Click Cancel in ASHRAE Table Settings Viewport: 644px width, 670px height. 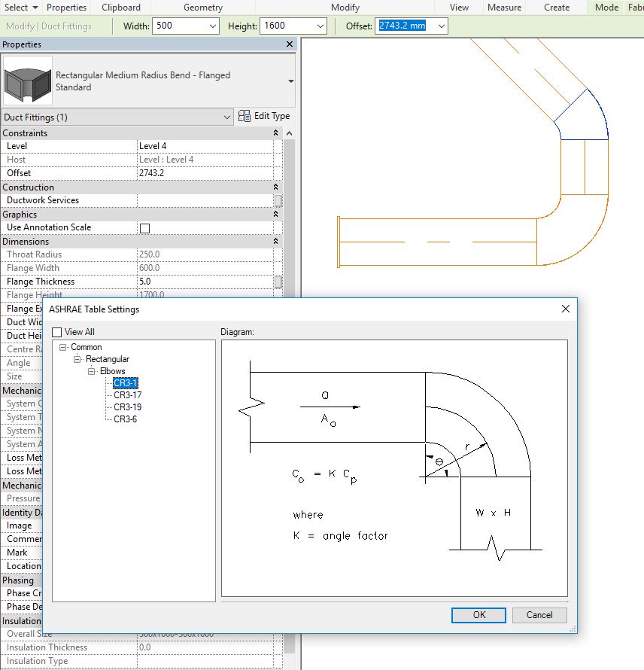pyautogui.click(x=539, y=615)
